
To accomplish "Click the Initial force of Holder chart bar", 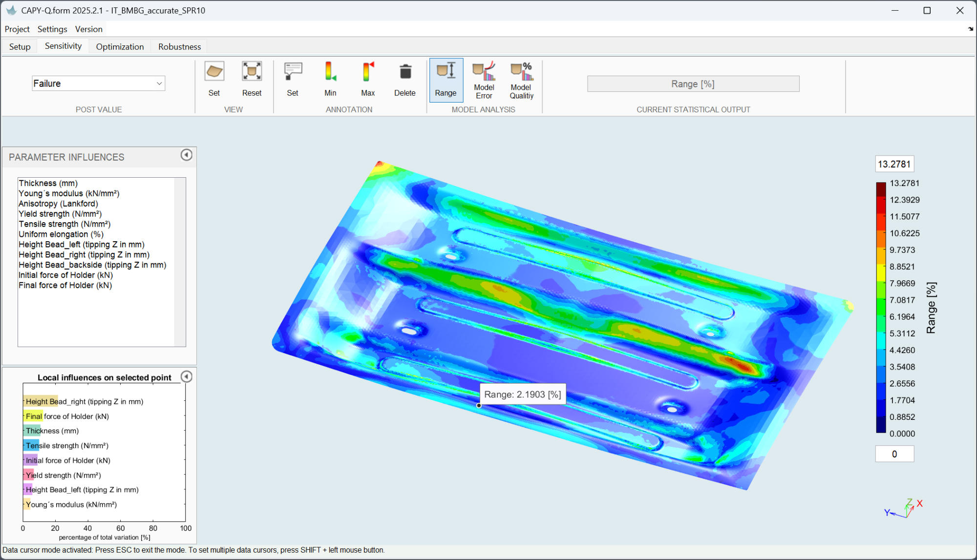I will (30, 460).
